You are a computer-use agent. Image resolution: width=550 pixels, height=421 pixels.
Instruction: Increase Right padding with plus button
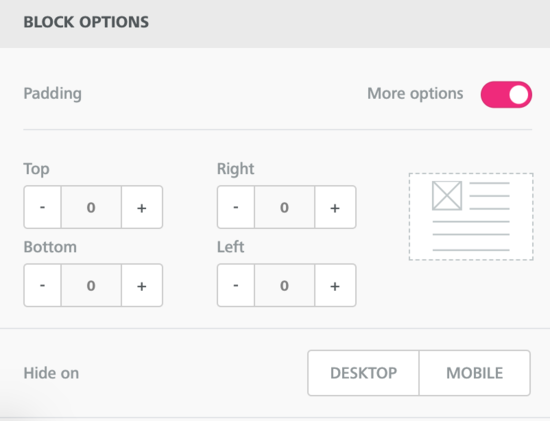point(335,207)
